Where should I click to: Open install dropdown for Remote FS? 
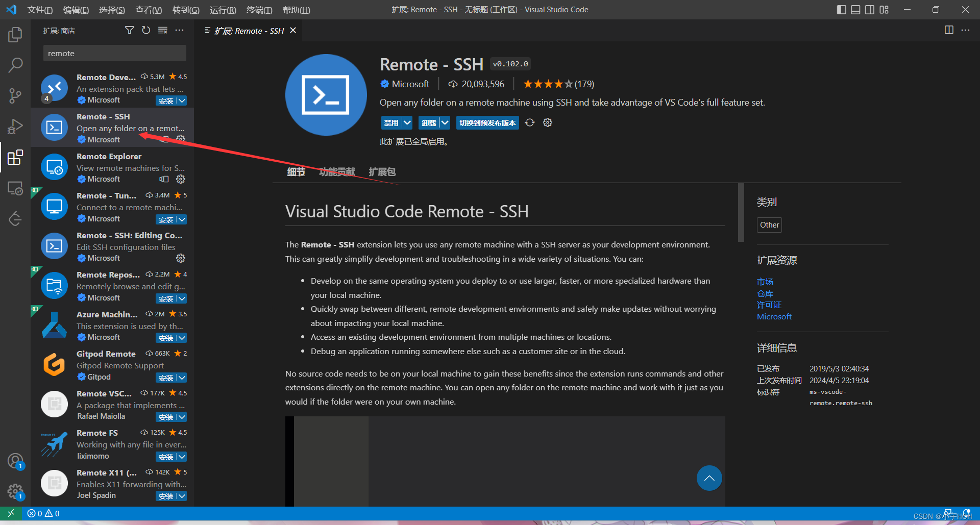[182, 457]
